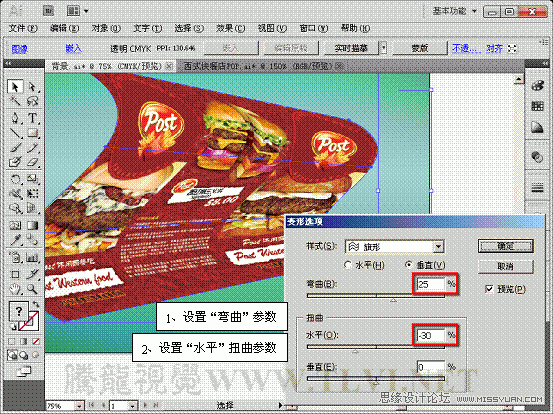Select the Rectangle tool
The height and width of the screenshot is (414, 553).
[32, 133]
